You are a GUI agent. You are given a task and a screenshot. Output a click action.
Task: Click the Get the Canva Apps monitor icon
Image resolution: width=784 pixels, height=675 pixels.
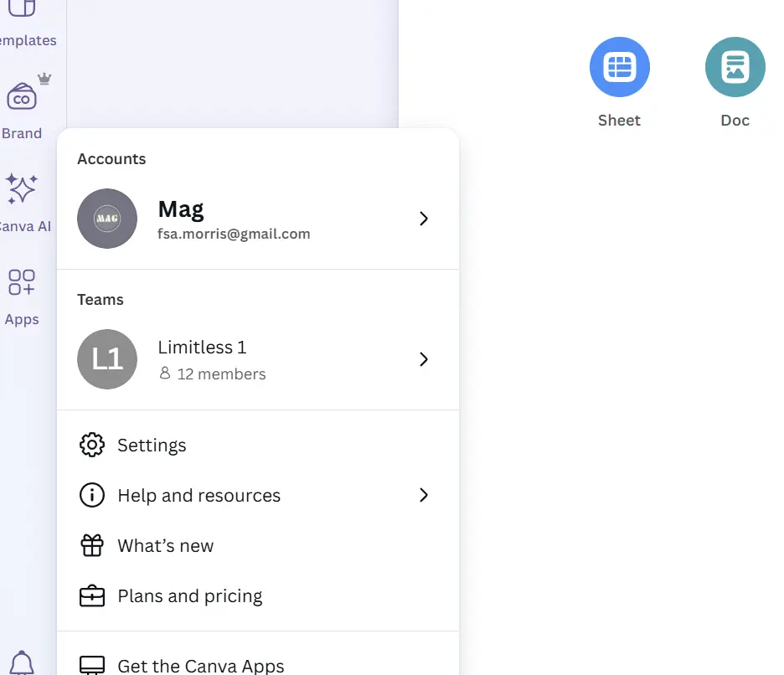92,665
